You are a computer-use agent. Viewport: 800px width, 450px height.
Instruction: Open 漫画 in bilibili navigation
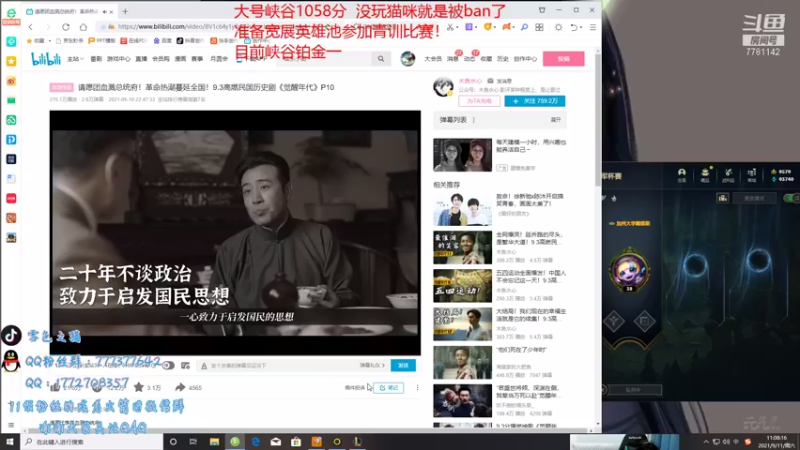tap(181, 59)
